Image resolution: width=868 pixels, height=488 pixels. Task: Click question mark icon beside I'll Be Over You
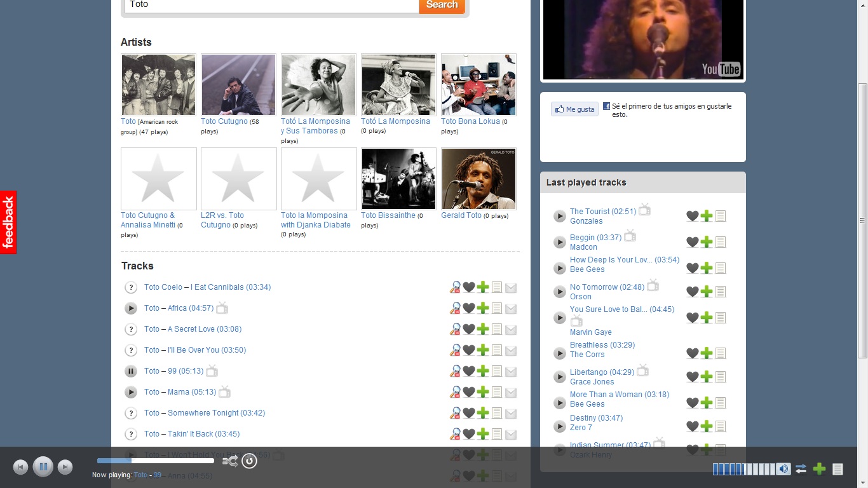(131, 350)
